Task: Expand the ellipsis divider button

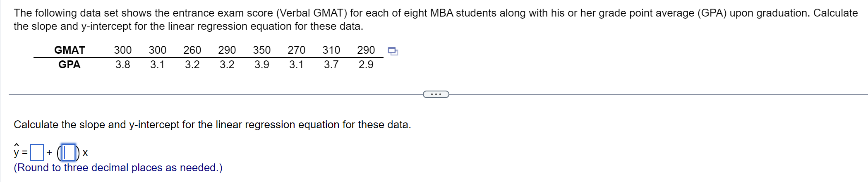Action: click(x=436, y=94)
